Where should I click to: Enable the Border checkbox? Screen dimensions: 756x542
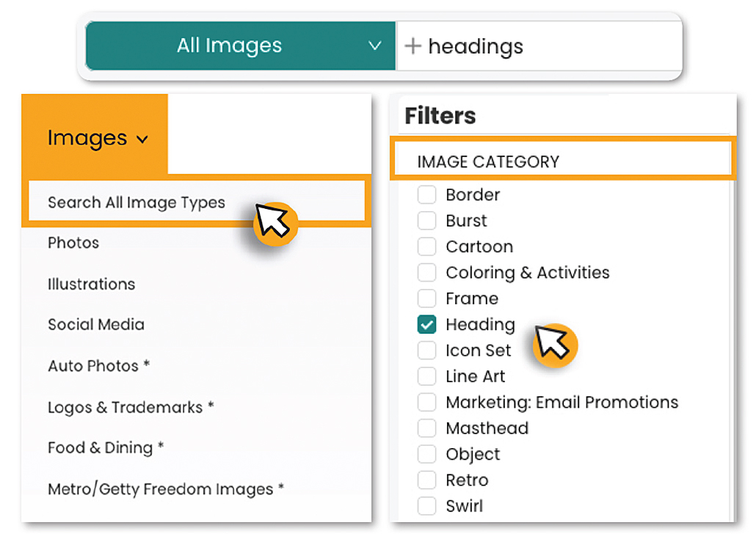click(426, 195)
